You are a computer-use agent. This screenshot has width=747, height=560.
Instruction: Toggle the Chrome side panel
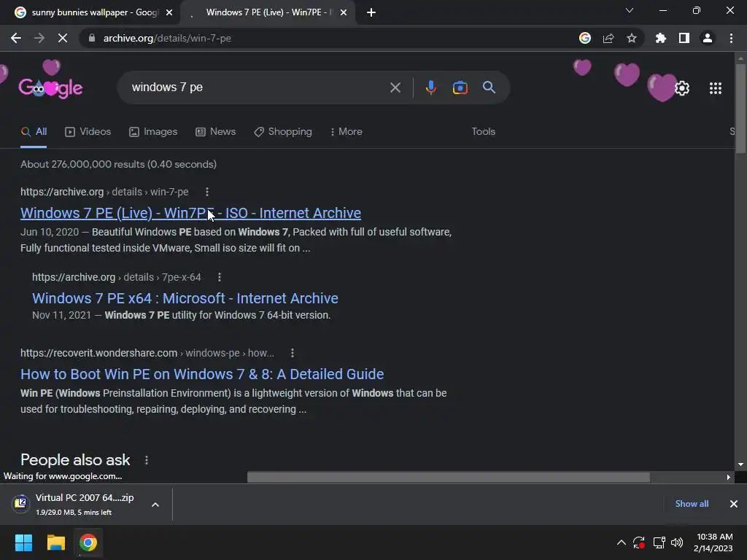pos(684,38)
